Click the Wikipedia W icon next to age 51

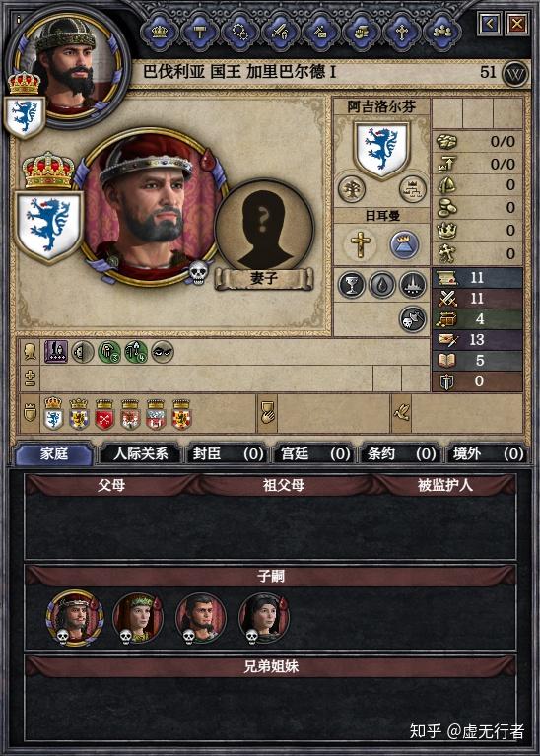(515, 74)
